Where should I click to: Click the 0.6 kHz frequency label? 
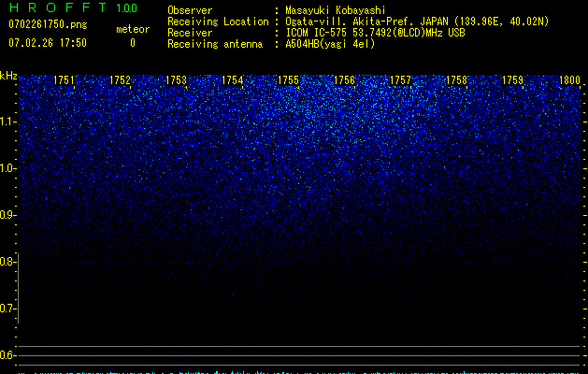[x=7, y=355]
